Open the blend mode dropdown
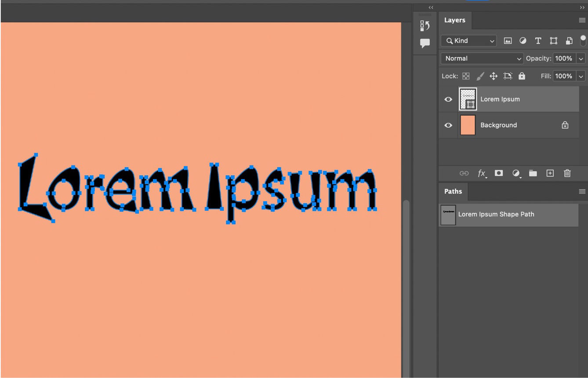Screen dimensions: 588x378 (x=481, y=58)
